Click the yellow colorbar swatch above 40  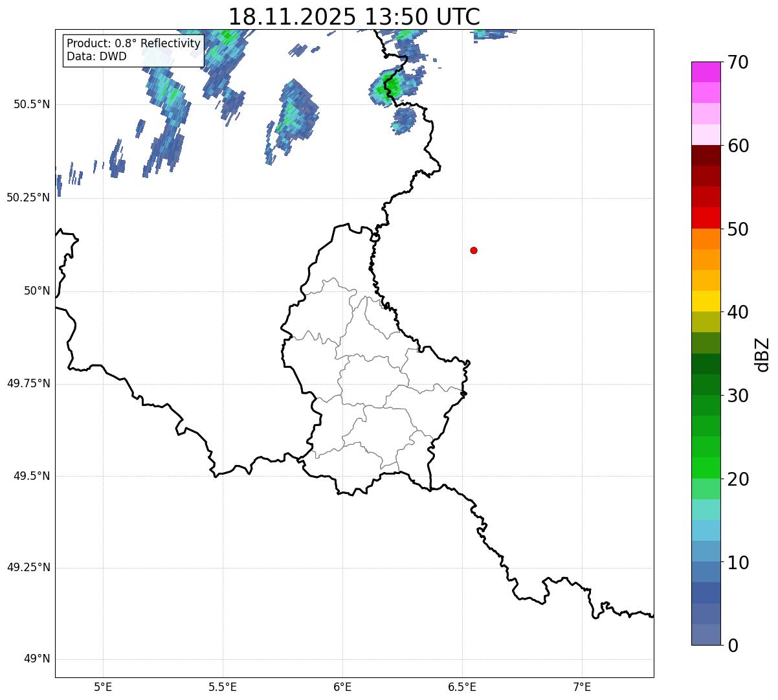coord(706,301)
